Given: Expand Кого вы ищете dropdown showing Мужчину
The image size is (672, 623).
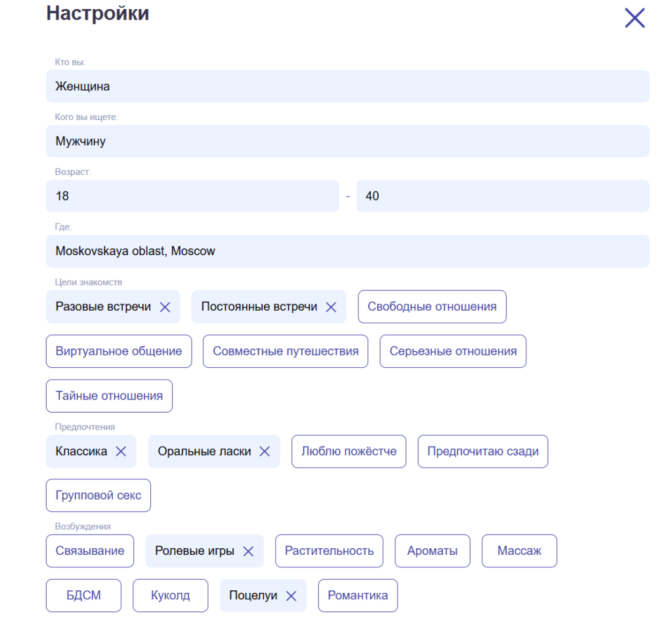Looking at the screenshot, I should [347, 141].
